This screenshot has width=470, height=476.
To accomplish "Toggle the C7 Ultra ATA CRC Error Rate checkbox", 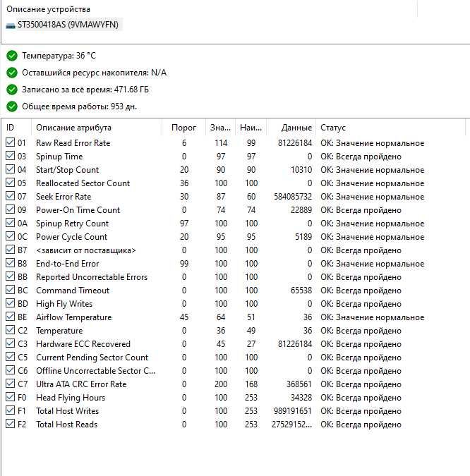I will (x=10, y=384).
